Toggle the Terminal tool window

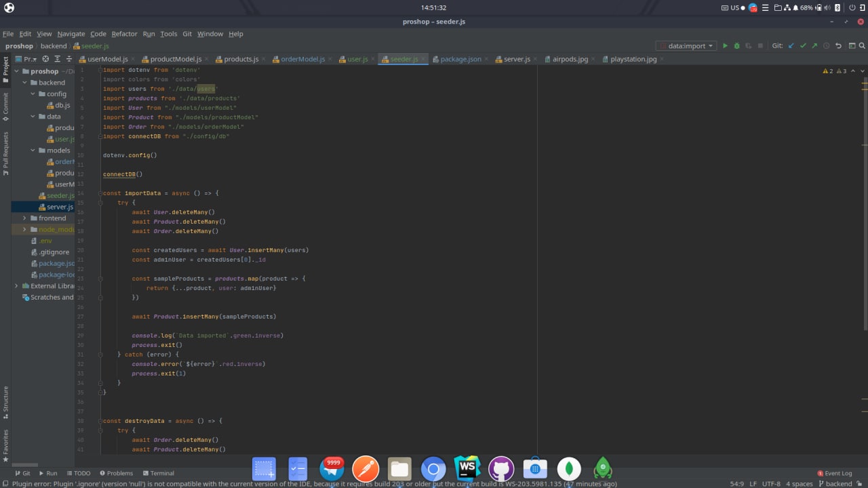click(158, 473)
